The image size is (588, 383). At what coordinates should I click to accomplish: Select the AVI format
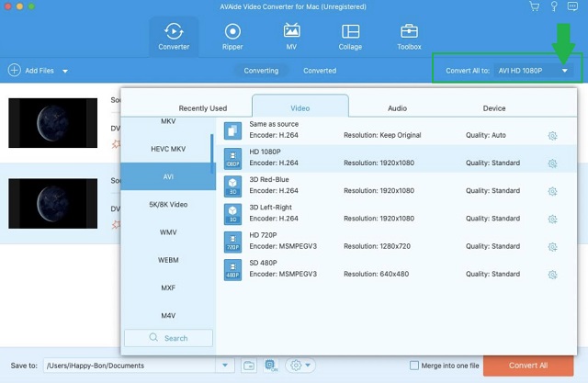tap(168, 176)
